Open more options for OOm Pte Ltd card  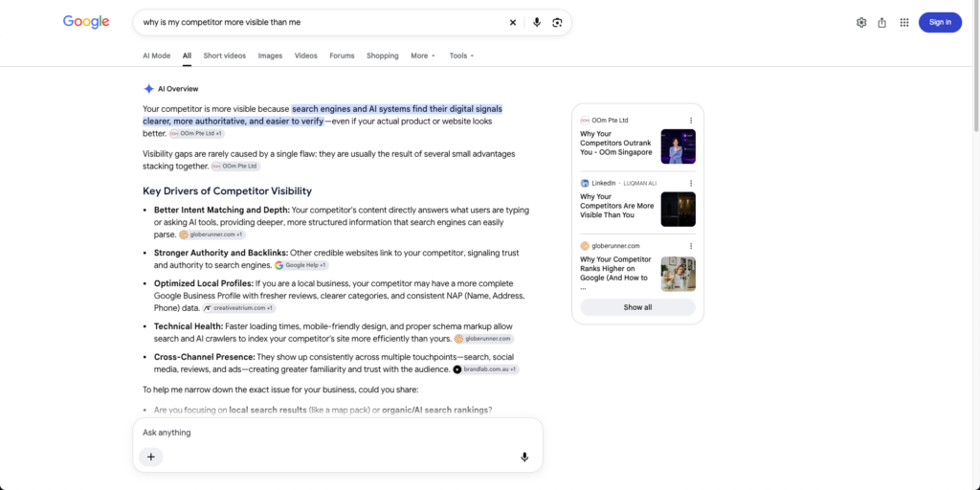(691, 120)
